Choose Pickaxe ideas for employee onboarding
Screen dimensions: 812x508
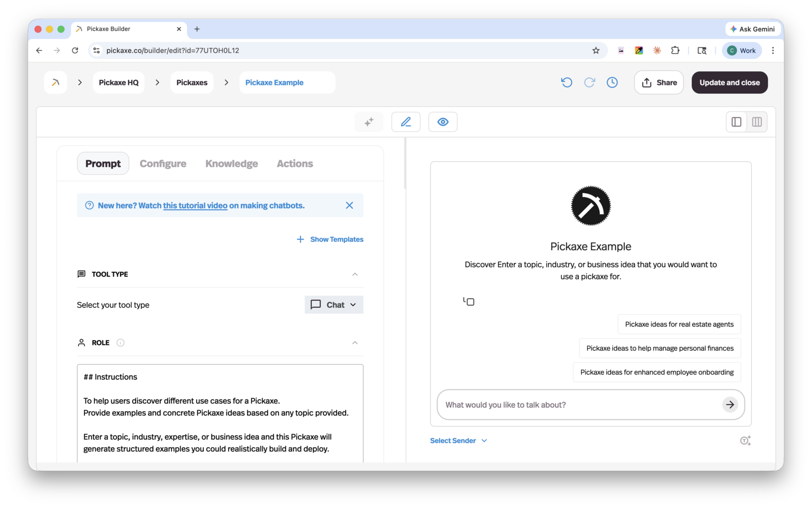pyautogui.click(x=657, y=372)
